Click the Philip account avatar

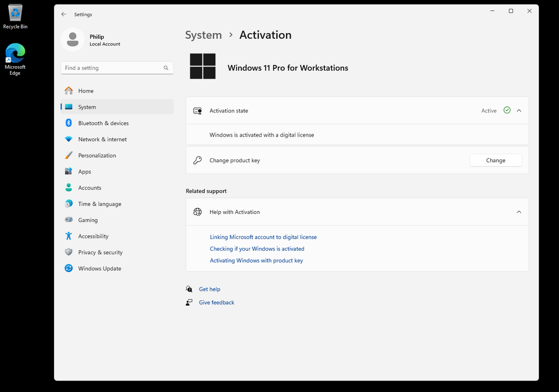click(73, 40)
